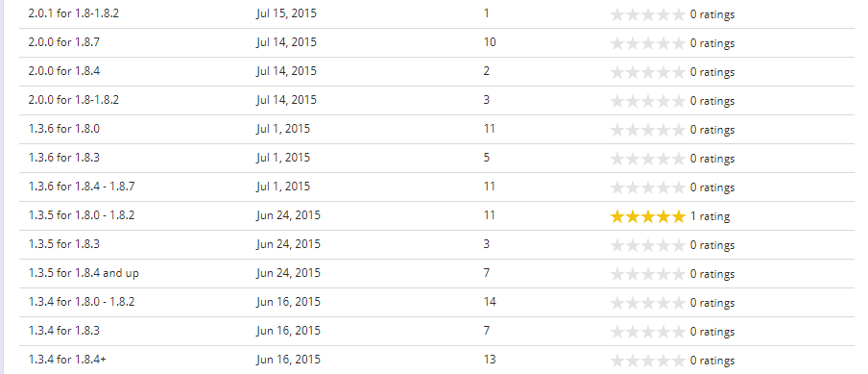Click Jun 24, 2015 date for 1.3.5 for 1.8.3
868x374 pixels.
[288, 244]
